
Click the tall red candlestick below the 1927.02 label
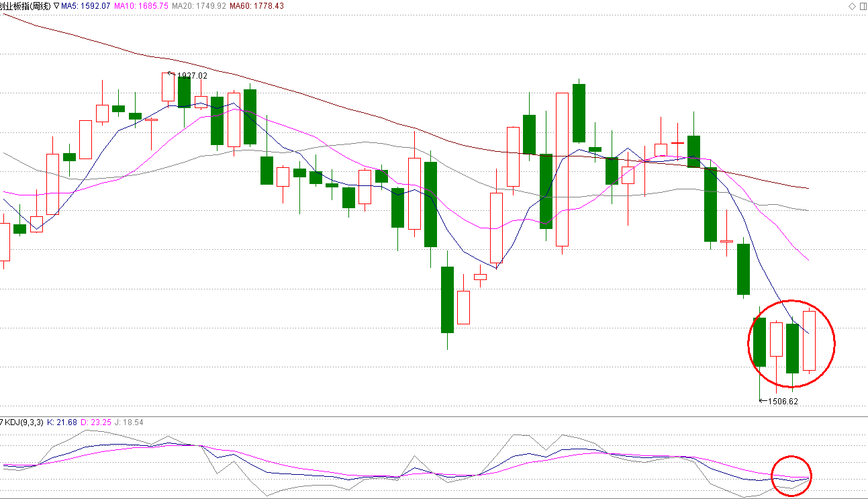pyautogui.click(x=168, y=87)
